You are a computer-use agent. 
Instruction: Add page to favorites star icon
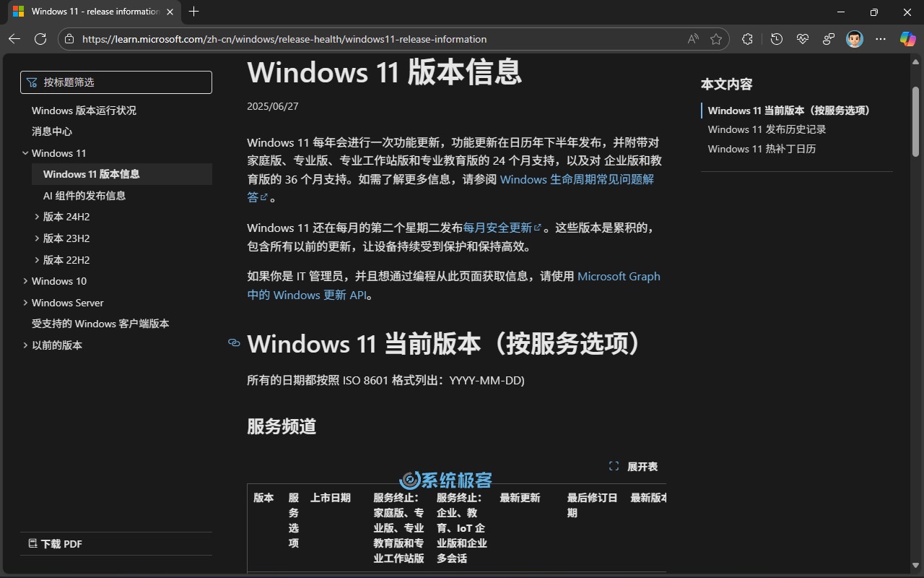(716, 39)
